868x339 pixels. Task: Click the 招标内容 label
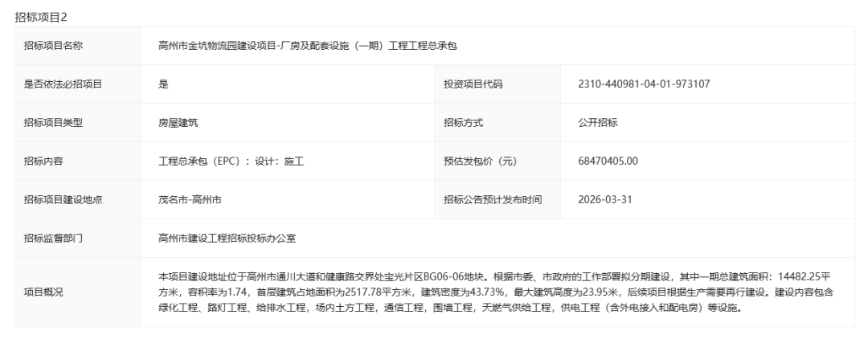(43, 161)
